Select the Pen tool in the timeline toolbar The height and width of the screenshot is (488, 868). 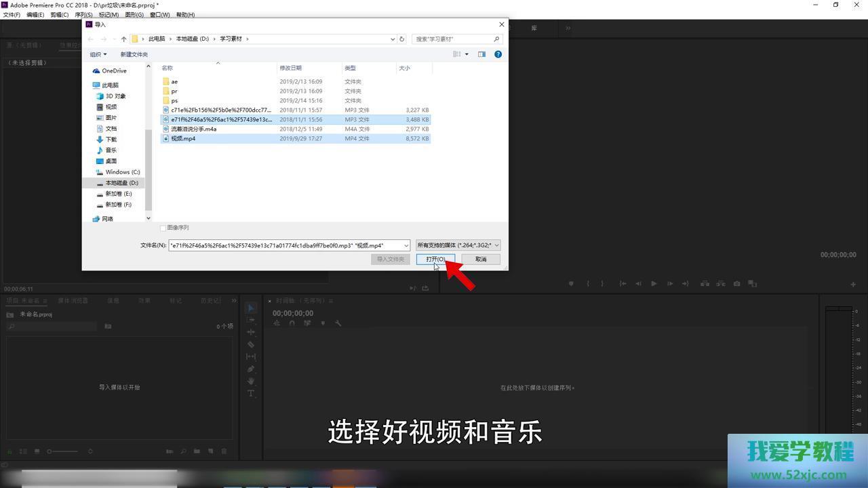tap(250, 368)
